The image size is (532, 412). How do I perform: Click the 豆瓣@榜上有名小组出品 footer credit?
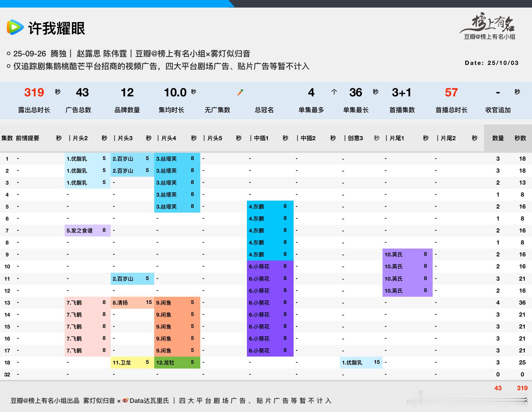coord(45,401)
